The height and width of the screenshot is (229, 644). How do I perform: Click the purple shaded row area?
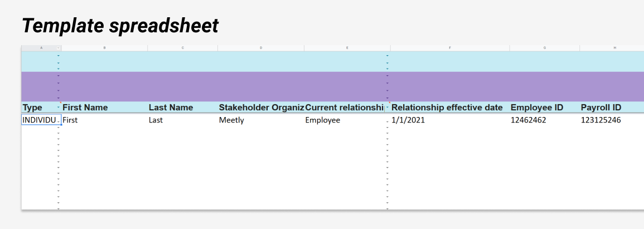(x=333, y=86)
